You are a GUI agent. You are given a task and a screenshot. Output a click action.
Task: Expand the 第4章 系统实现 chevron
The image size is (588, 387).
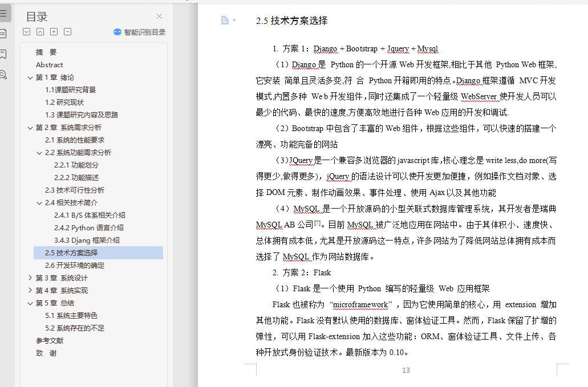[x=30, y=290]
